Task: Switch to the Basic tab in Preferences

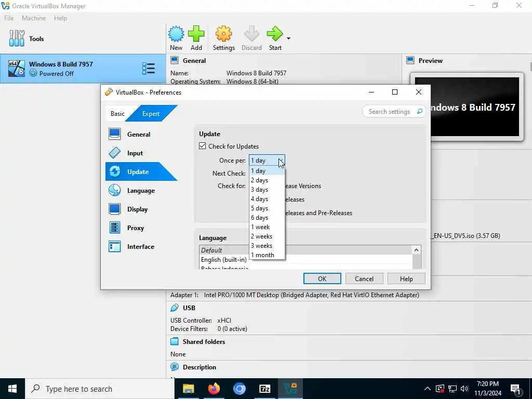Action: (x=117, y=114)
